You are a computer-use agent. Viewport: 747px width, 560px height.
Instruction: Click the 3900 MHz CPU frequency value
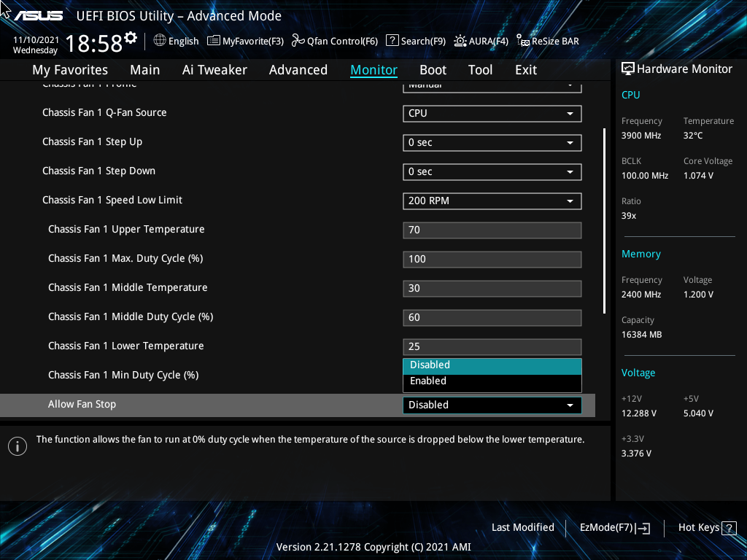tap(640, 136)
